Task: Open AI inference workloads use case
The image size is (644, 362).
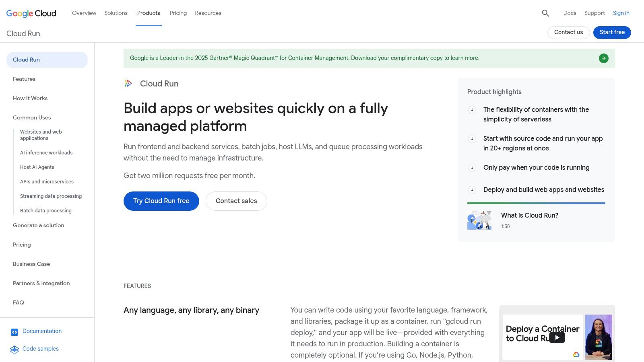Action: pyautogui.click(x=46, y=153)
